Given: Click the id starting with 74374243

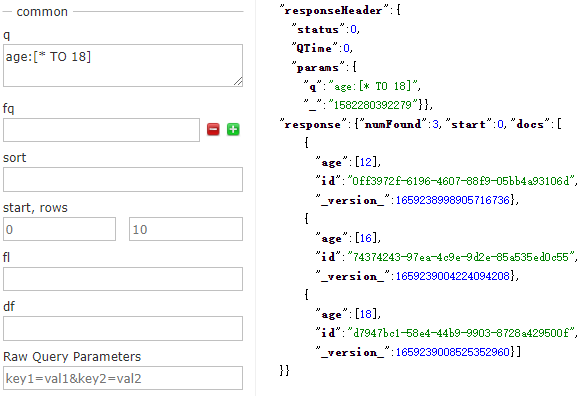Looking at the screenshot, I should tap(461, 257).
